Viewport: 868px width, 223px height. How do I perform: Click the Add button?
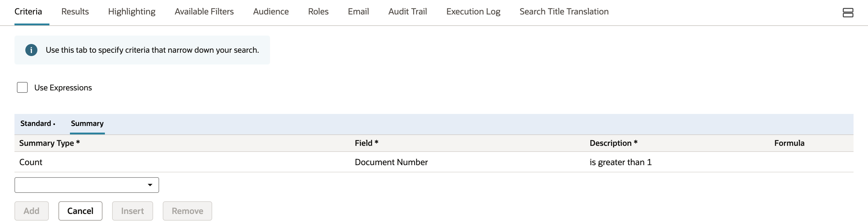click(x=32, y=211)
